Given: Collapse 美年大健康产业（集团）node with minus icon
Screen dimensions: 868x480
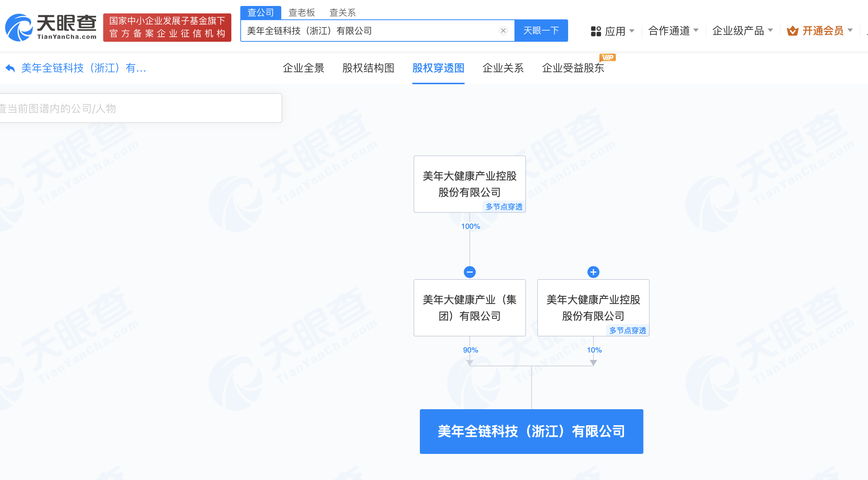Looking at the screenshot, I should 469,272.
